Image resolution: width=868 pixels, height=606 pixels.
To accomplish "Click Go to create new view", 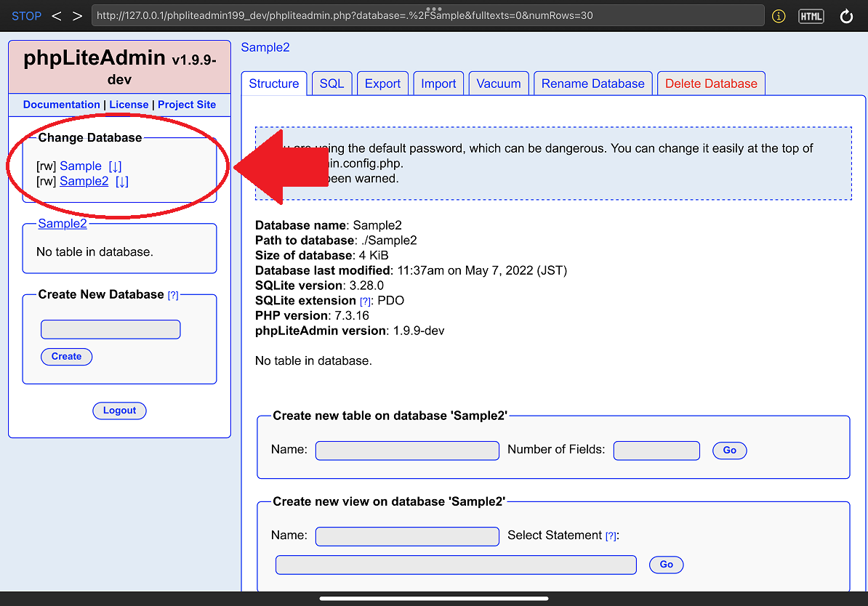I will point(667,565).
